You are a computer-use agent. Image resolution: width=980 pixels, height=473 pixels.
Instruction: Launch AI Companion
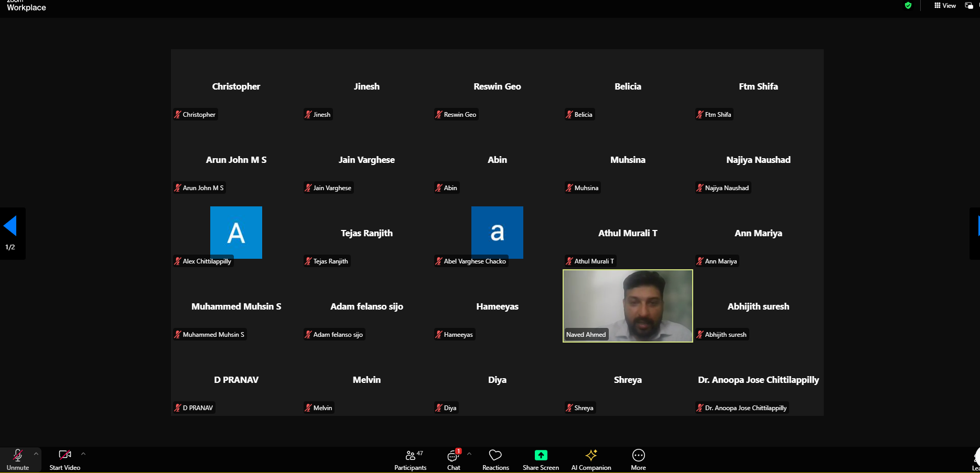[591, 459]
